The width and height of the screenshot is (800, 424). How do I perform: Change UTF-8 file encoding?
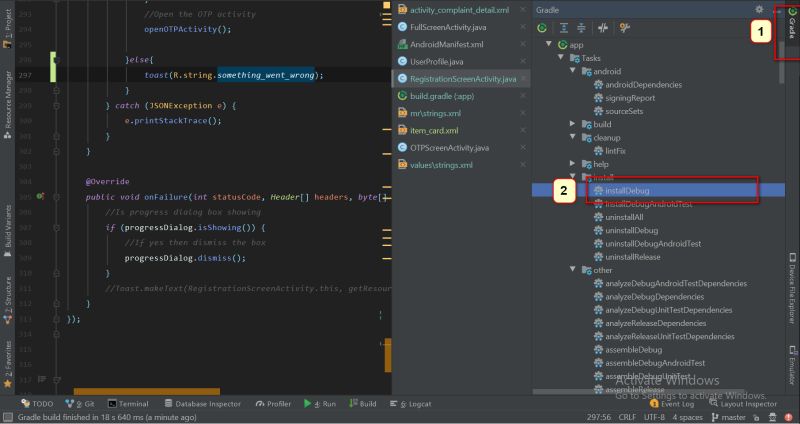coord(654,417)
